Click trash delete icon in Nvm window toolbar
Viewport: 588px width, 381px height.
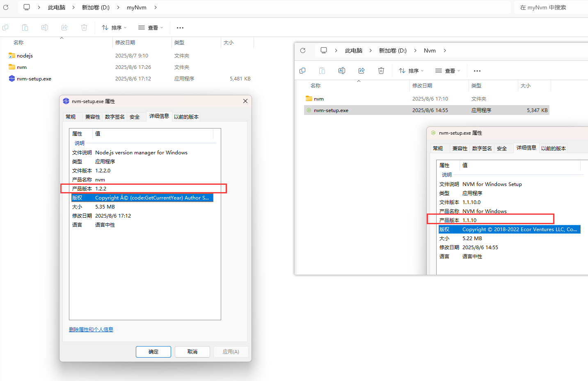[x=381, y=71]
